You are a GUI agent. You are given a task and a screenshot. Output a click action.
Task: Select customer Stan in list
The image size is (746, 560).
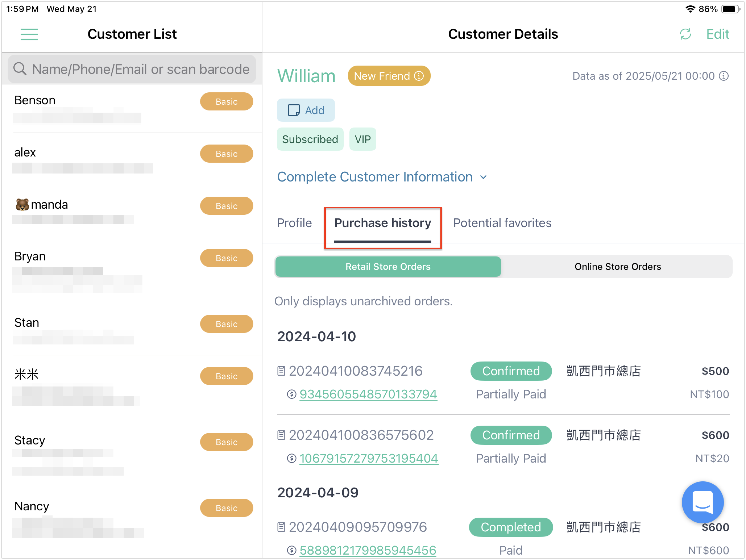[132, 329]
